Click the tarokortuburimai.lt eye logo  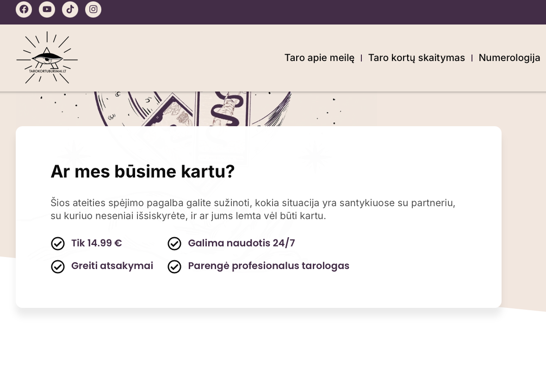coord(47,57)
